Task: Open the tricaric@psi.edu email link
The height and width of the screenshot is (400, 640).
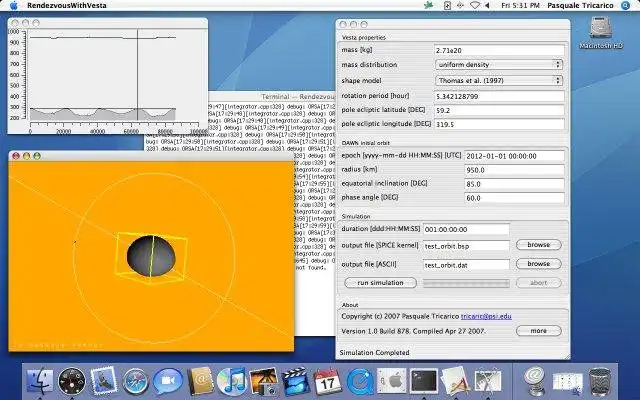Action: pos(486,316)
